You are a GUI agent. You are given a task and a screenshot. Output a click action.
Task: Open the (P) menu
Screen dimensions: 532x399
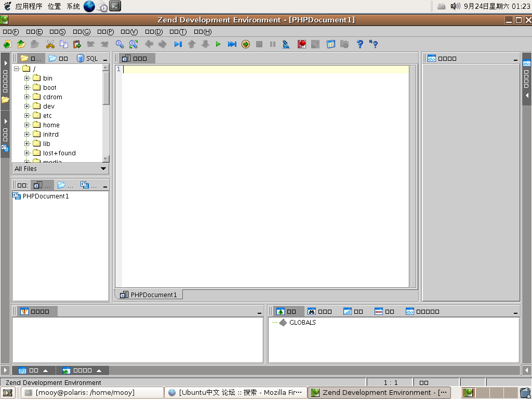pyautogui.click(x=105, y=32)
